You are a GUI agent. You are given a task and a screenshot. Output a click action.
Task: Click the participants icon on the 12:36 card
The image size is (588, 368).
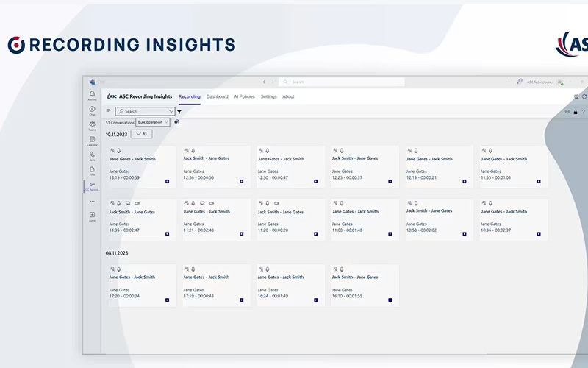click(187, 151)
